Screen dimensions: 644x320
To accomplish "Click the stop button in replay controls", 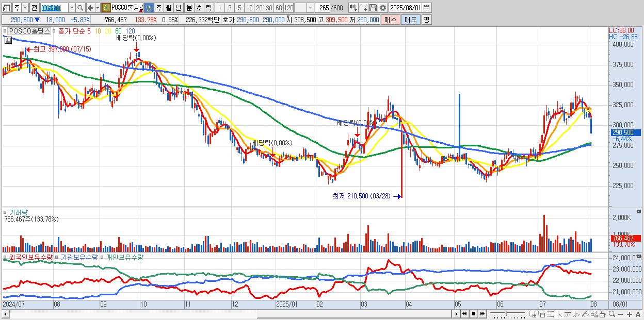I will click(474, 314).
